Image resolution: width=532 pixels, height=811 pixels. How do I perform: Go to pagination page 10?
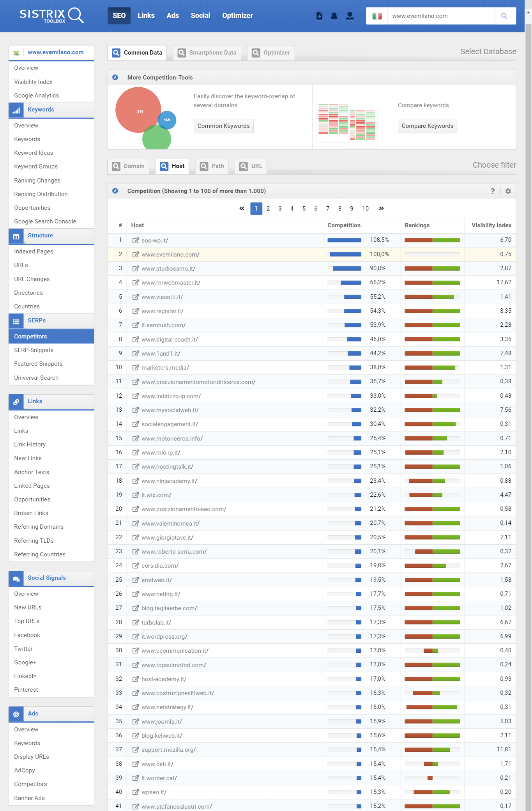tap(365, 209)
